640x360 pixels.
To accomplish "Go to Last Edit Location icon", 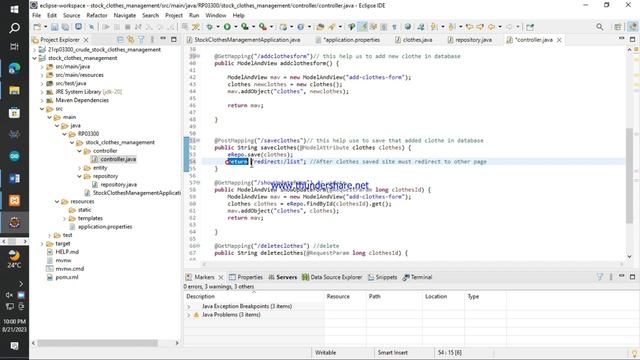I will point(469,27).
